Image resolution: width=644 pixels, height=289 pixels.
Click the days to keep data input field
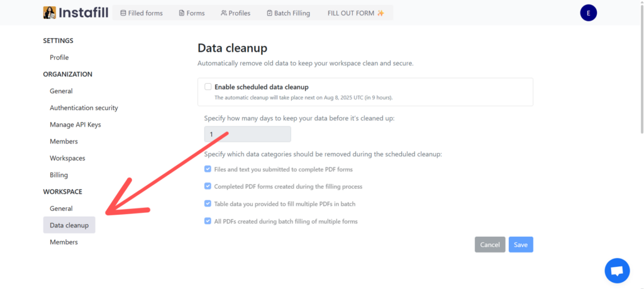[248, 135]
